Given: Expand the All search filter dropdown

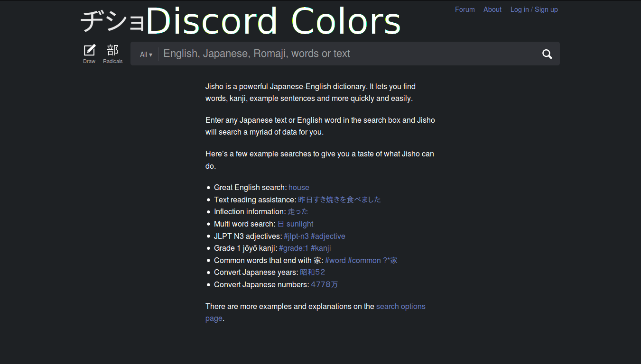Looking at the screenshot, I should pos(146,55).
